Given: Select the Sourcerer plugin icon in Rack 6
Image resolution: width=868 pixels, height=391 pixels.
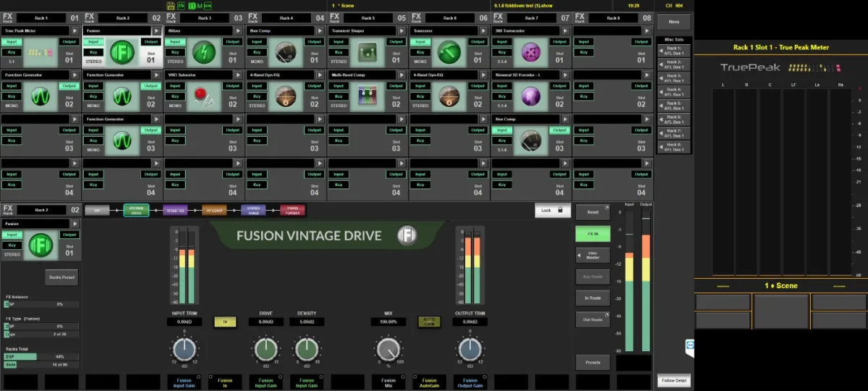Looking at the screenshot, I should (x=448, y=52).
